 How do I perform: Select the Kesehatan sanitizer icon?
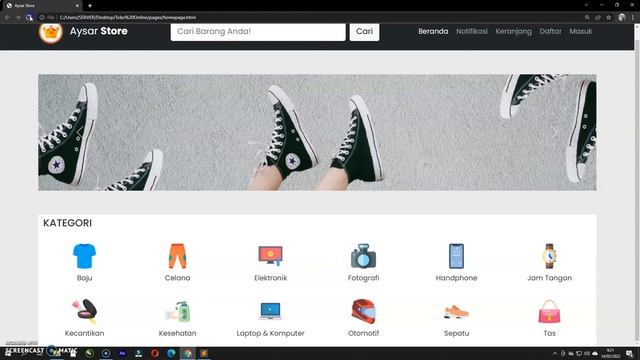[x=177, y=311]
